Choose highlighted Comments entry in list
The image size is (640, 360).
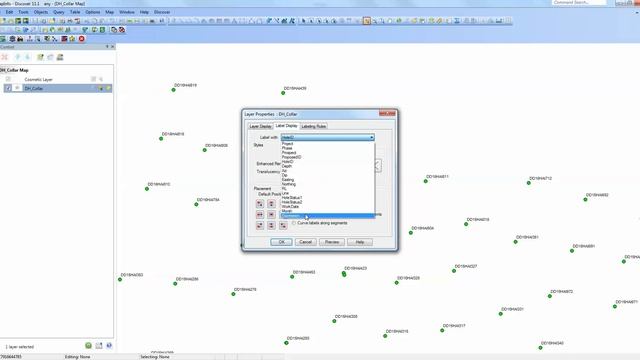328,216
